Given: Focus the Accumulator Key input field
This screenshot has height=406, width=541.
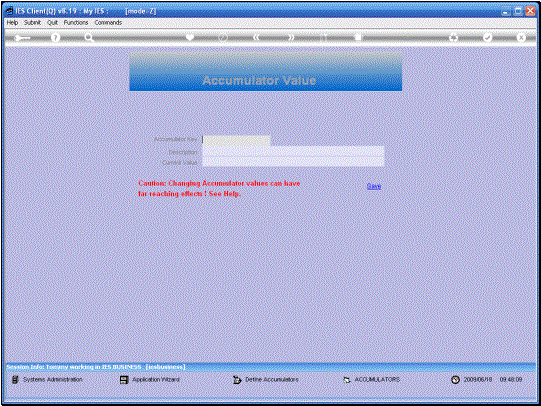Looking at the screenshot, I should [236, 140].
